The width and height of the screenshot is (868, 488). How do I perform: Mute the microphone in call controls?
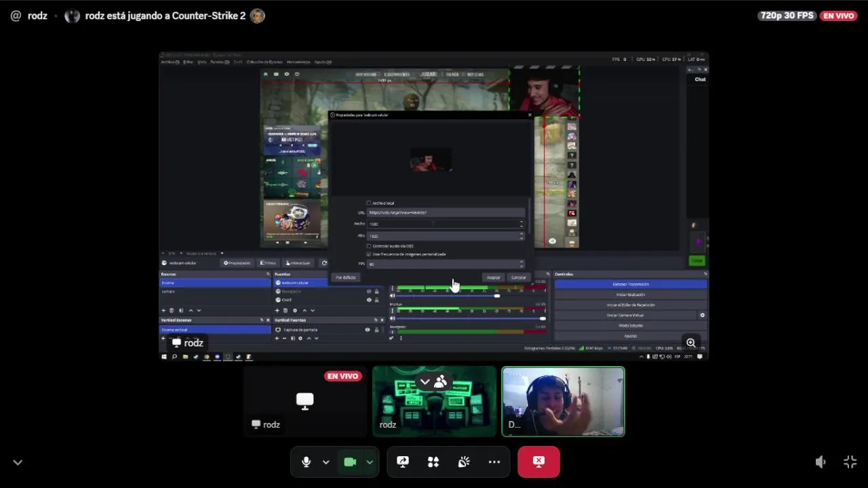pyautogui.click(x=306, y=462)
